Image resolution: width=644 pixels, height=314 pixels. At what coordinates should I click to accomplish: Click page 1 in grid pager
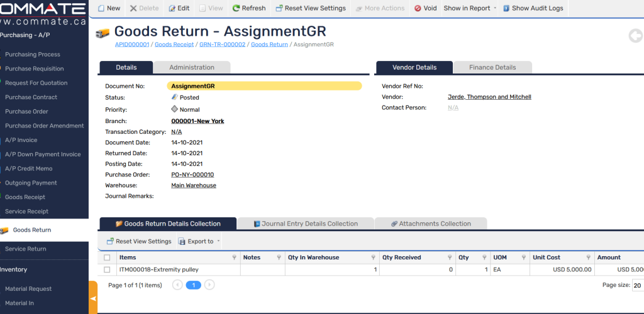[193, 285]
